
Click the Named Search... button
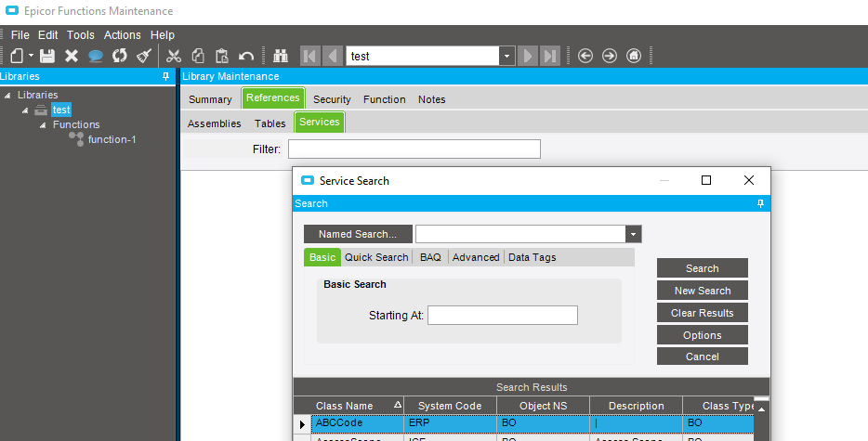tap(358, 234)
